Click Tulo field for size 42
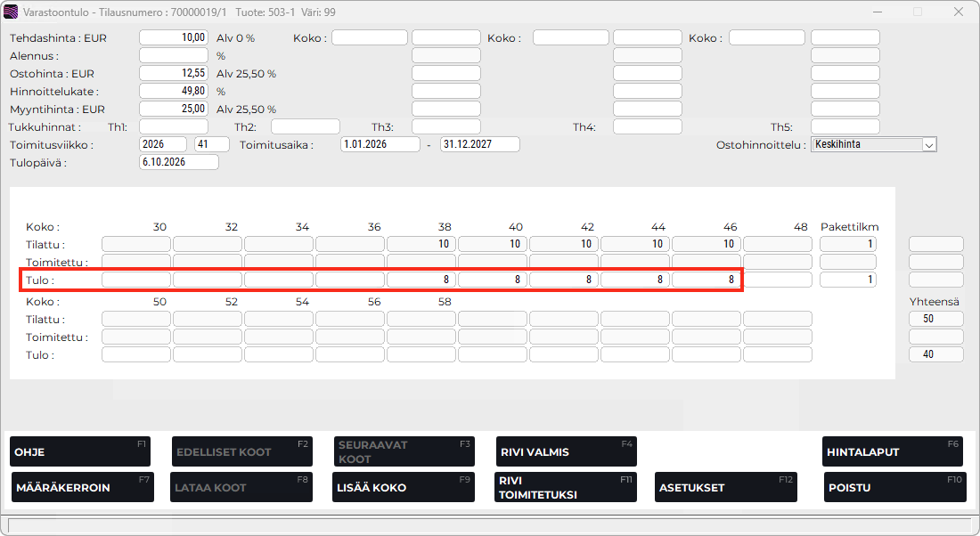The height and width of the screenshot is (536, 980). (564, 280)
